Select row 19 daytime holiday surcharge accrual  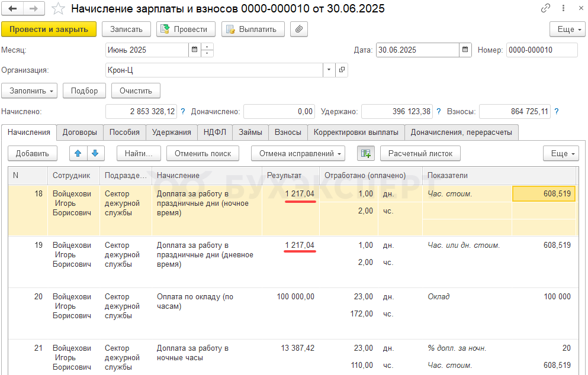click(205, 255)
